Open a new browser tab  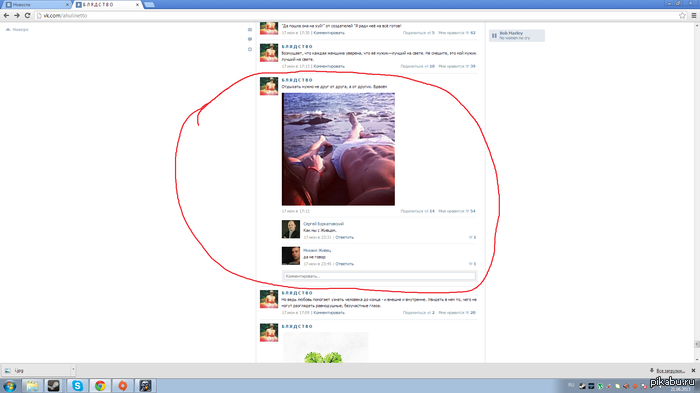point(150,4)
